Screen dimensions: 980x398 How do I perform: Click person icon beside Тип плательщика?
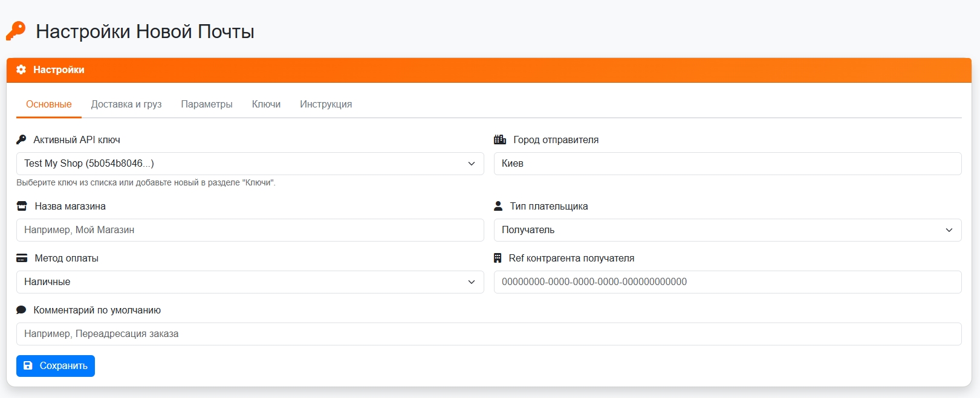pos(498,206)
